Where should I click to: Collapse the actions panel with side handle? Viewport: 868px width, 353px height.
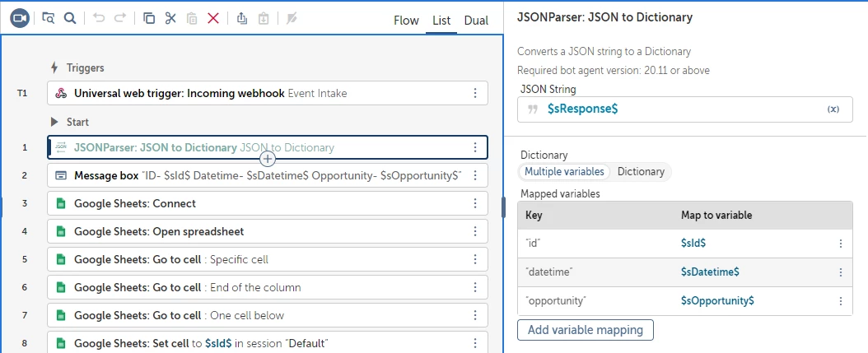coord(504,208)
